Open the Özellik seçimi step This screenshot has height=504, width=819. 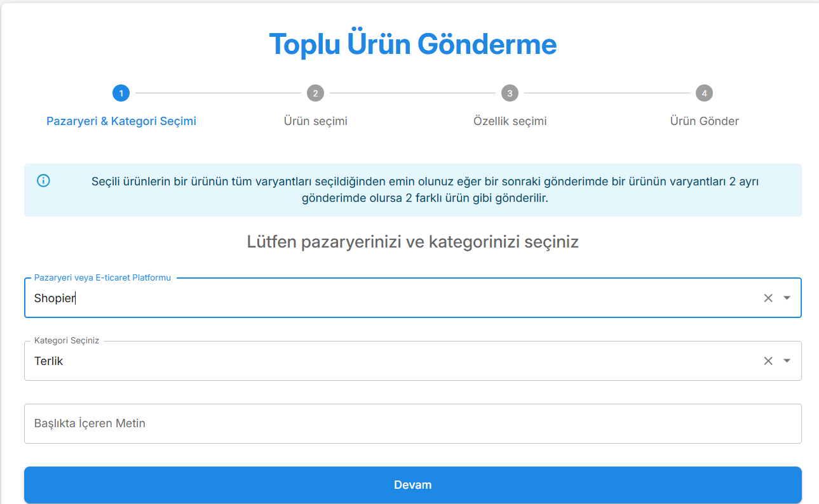click(510, 121)
